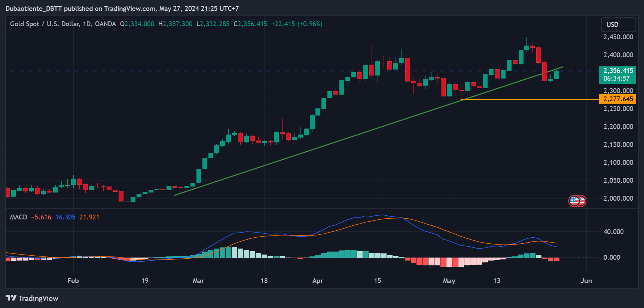Click the 2,000.000 price axis label
This screenshot has height=308, width=644.
pos(618,198)
